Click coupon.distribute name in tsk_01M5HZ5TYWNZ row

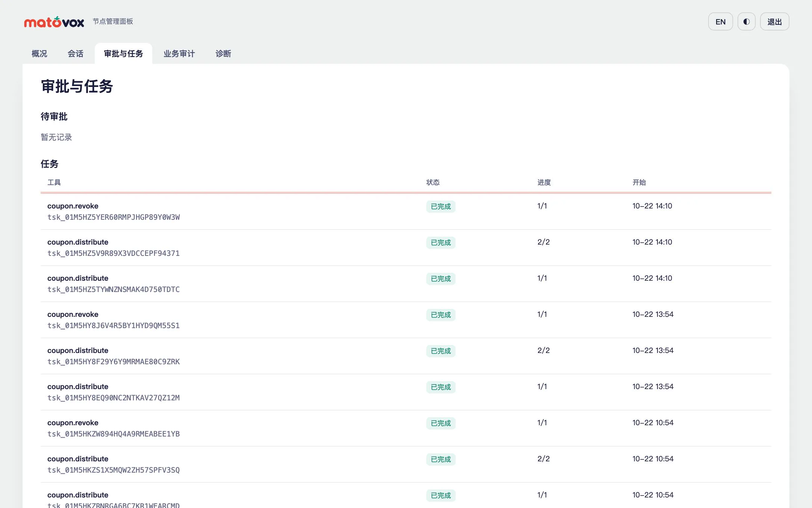(x=78, y=278)
